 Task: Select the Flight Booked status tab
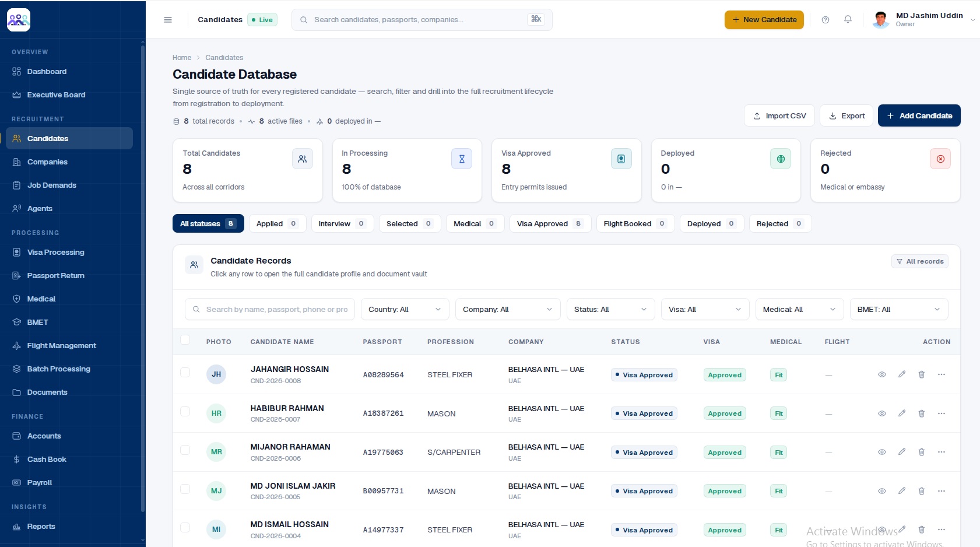(635, 223)
